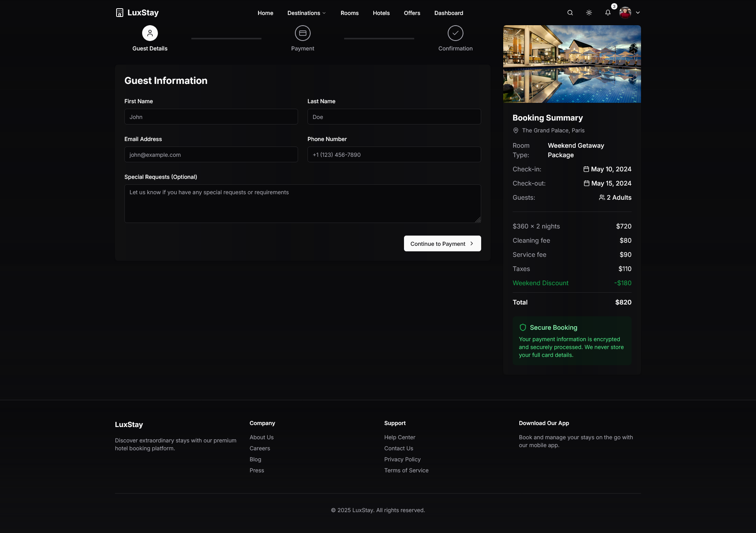This screenshot has height=533, width=756.
Task: Click the user avatar picture
Action: tap(625, 13)
